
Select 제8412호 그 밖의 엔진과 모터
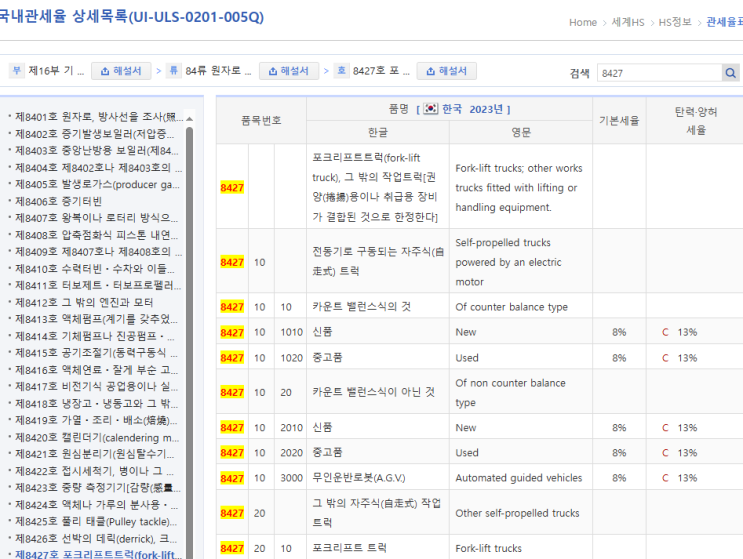(84, 302)
